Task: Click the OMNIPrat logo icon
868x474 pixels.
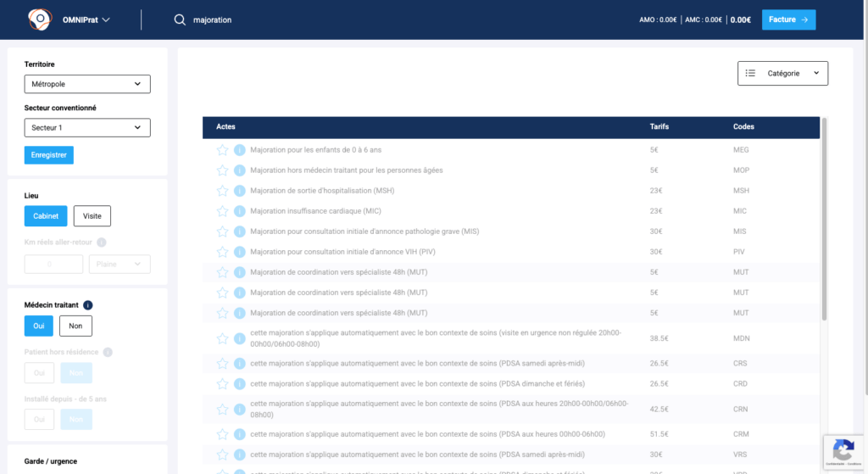Action: tap(40, 20)
